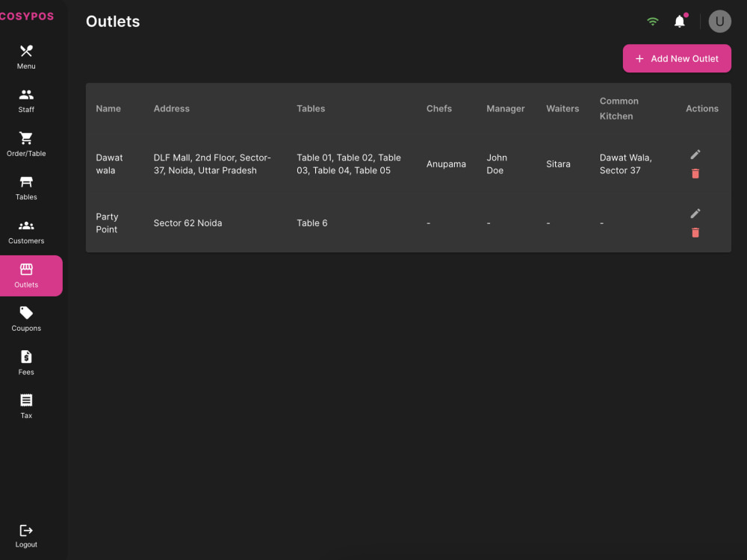Image resolution: width=747 pixels, height=560 pixels.
Task: Select the Dawat wala name cell
Action: tap(109, 164)
